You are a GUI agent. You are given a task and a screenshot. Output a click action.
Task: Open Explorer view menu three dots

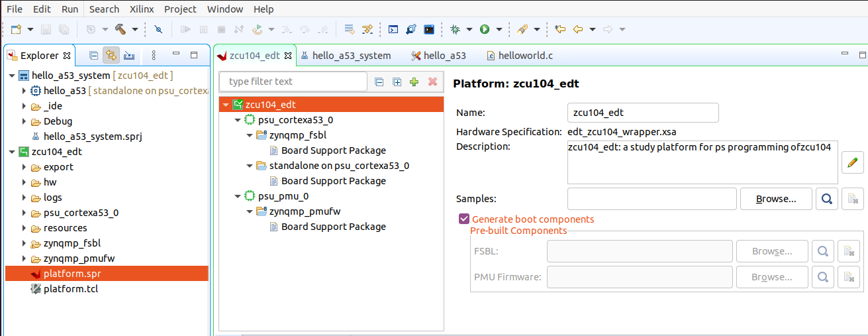154,55
